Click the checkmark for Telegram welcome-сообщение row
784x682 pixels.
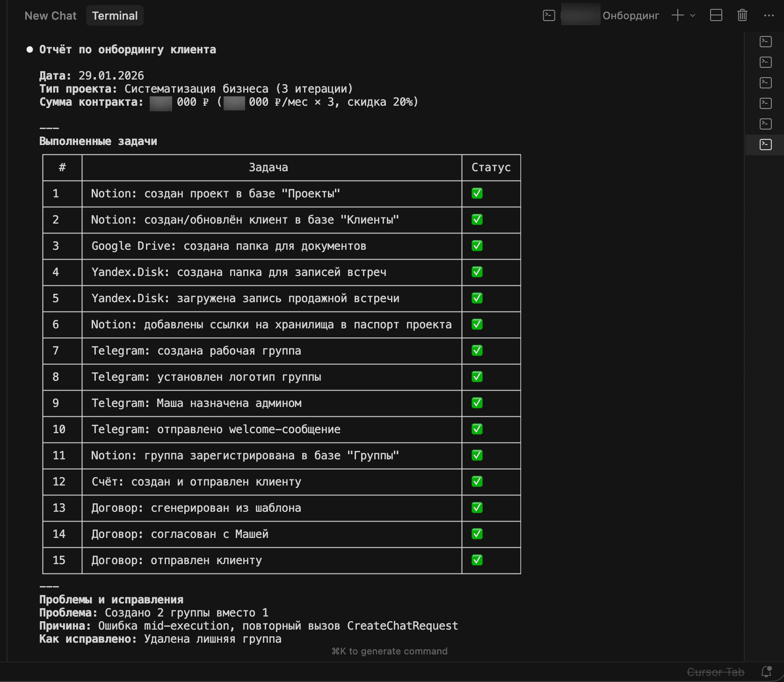click(477, 429)
